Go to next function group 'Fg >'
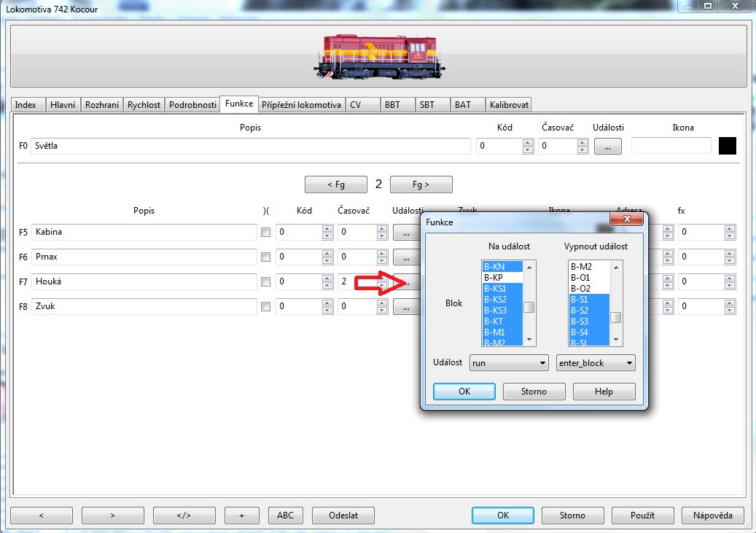 tap(421, 184)
